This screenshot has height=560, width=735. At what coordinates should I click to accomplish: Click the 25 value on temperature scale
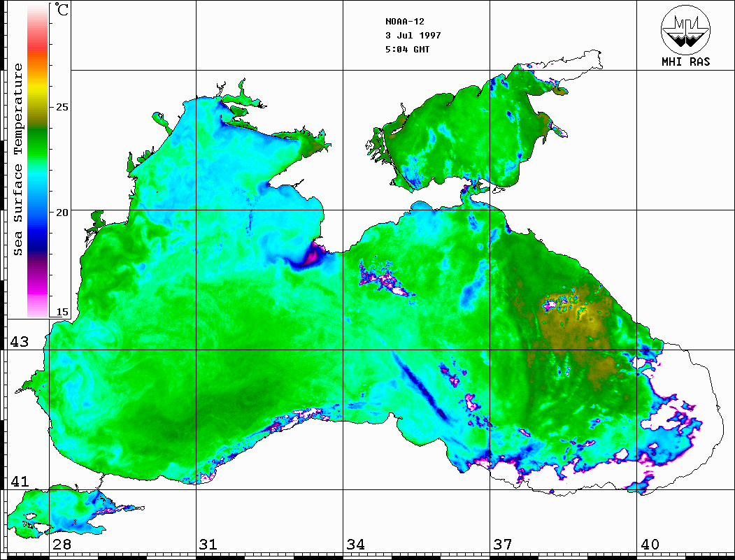point(62,107)
